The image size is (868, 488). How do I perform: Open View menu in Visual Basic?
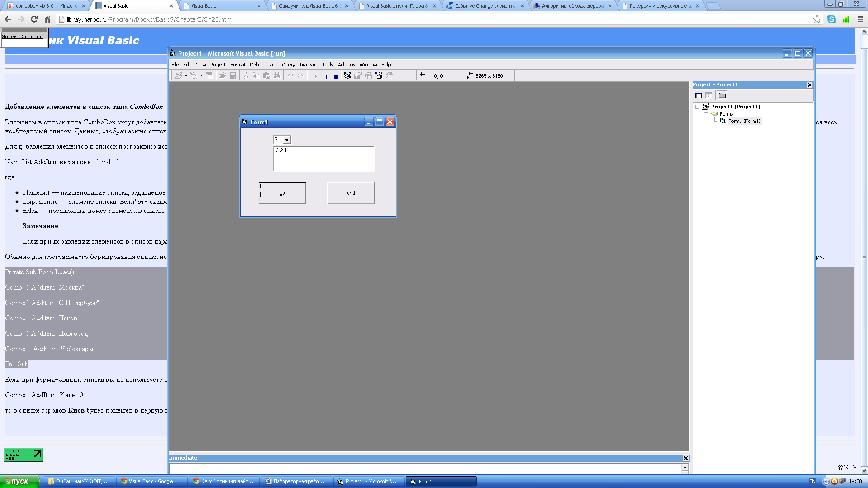click(x=201, y=65)
